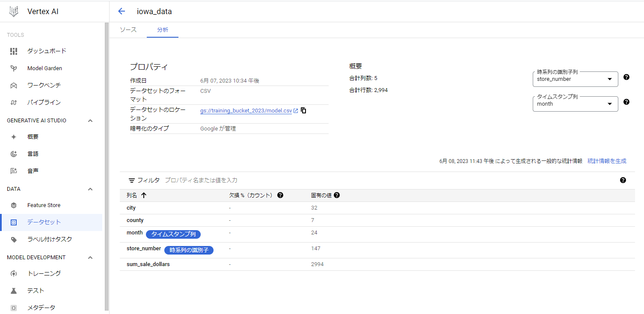Click help icon next to 固有の値 column
Screen dimensions: 644x314
[337, 196]
